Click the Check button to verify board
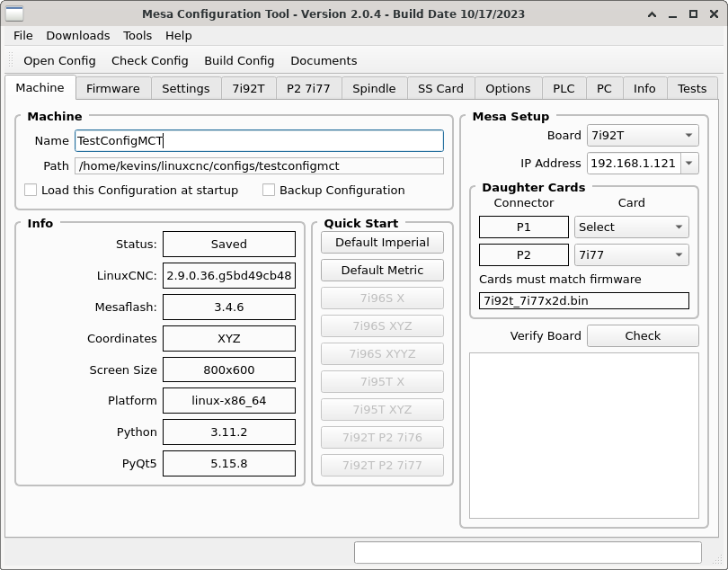This screenshot has width=728, height=570. tap(643, 336)
